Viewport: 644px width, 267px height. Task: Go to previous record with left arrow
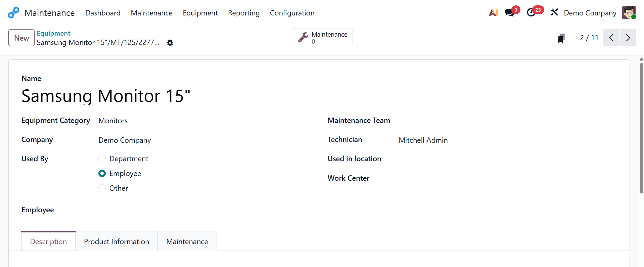pos(611,38)
